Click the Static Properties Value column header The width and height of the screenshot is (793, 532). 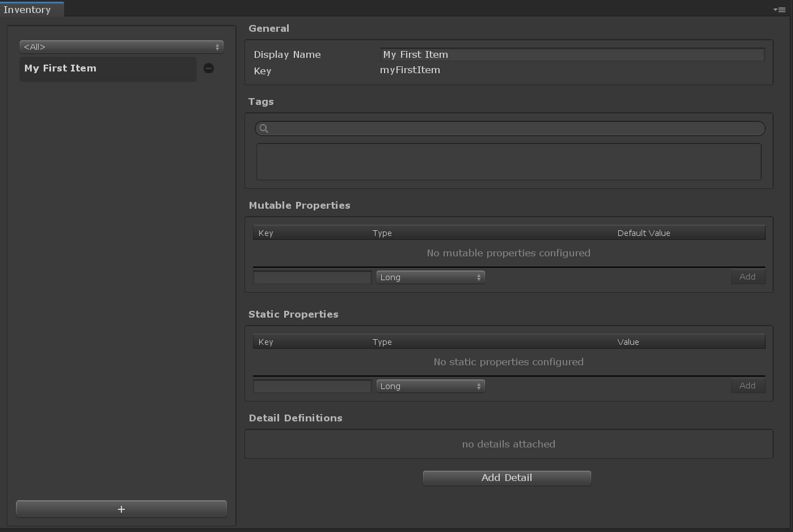point(628,342)
